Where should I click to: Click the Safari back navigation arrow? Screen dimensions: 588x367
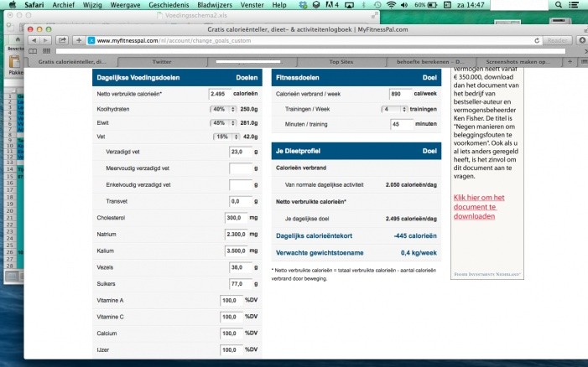34,39
